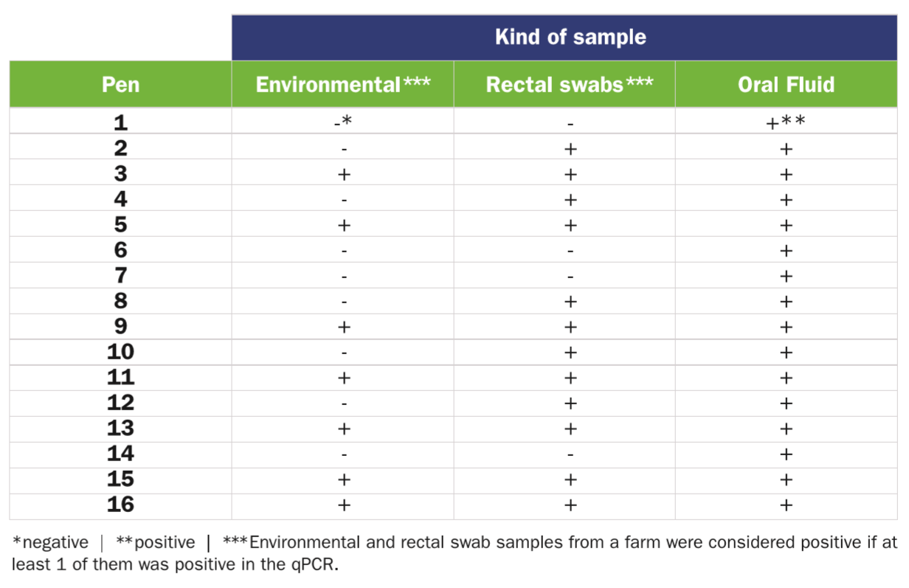This screenshot has width=909, height=588.
Task: Click the '-*' Environmental result for pen 1
Action: (x=343, y=122)
